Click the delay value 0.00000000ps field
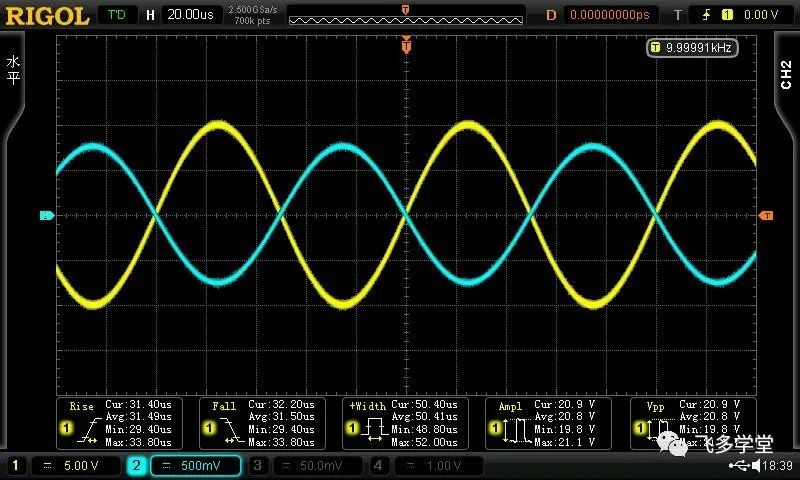800x480 pixels. click(x=608, y=15)
